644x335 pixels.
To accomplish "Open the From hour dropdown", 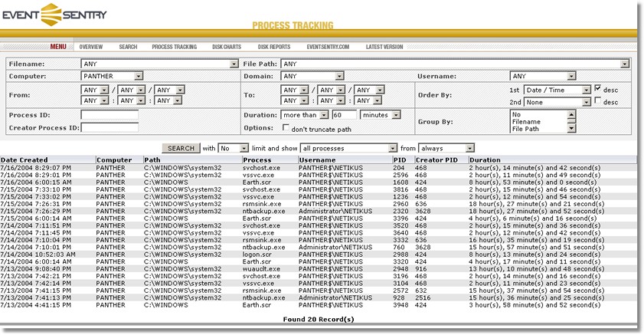I will coord(95,100).
